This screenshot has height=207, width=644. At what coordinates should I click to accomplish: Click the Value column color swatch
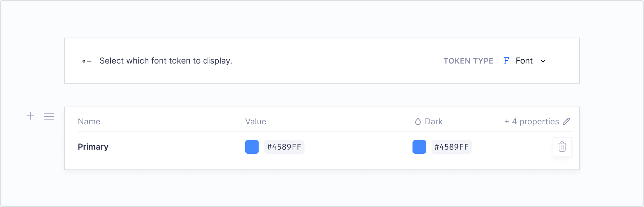[x=252, y=147]
